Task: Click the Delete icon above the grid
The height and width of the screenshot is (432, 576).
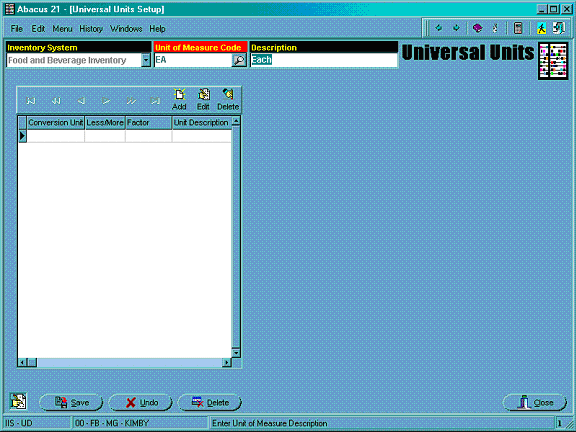Action: pos(228,99)
